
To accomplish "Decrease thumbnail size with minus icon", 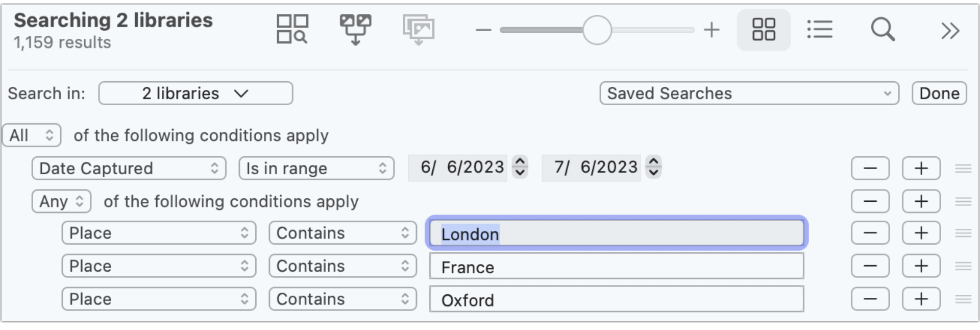I will tap(483, 30).
